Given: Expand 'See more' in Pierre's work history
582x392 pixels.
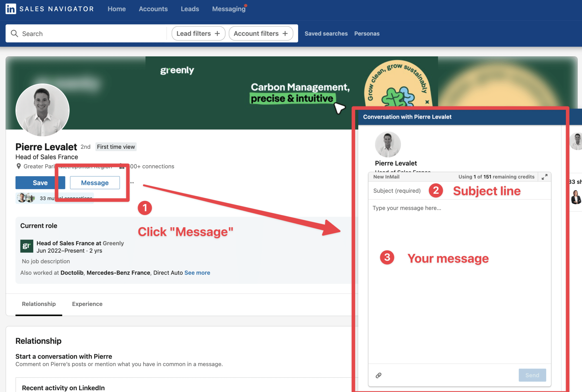Looking at the screenshot, I should coord(197,272).
